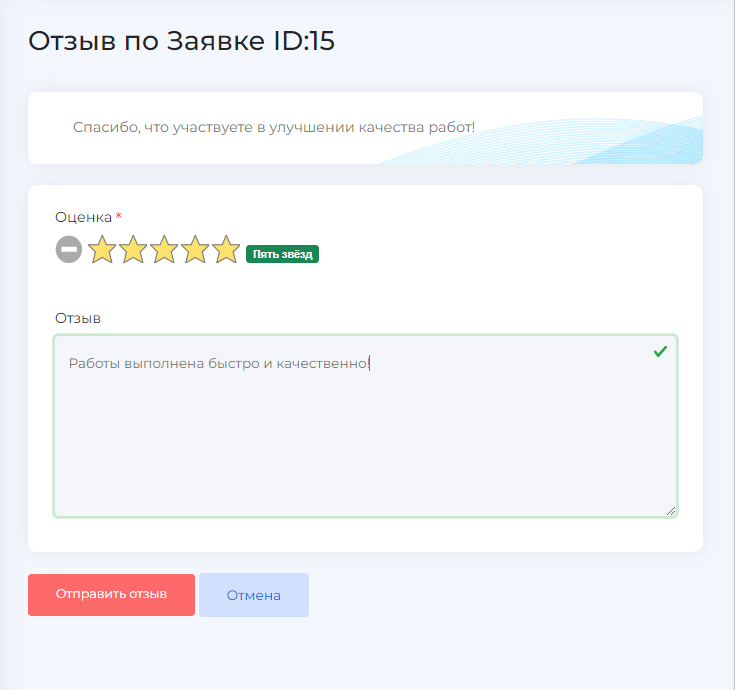This screenshot has width=735, height=690.
Task: Focus the empty area of the review textarea
Action: pyautogui.click(x=365, y=450)
